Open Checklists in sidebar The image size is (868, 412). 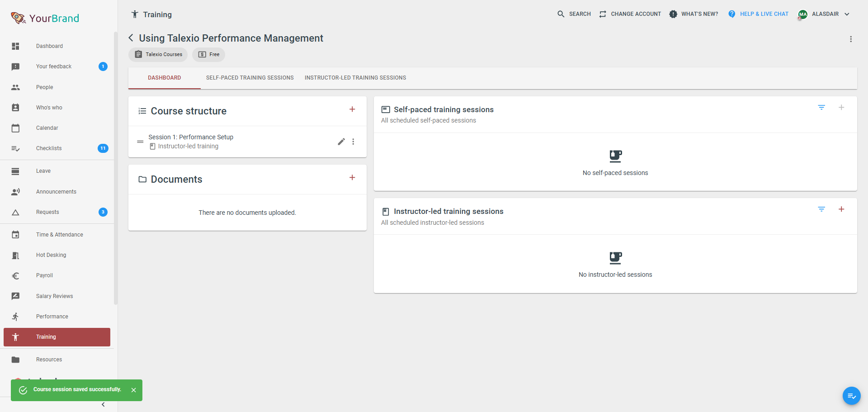57,148
